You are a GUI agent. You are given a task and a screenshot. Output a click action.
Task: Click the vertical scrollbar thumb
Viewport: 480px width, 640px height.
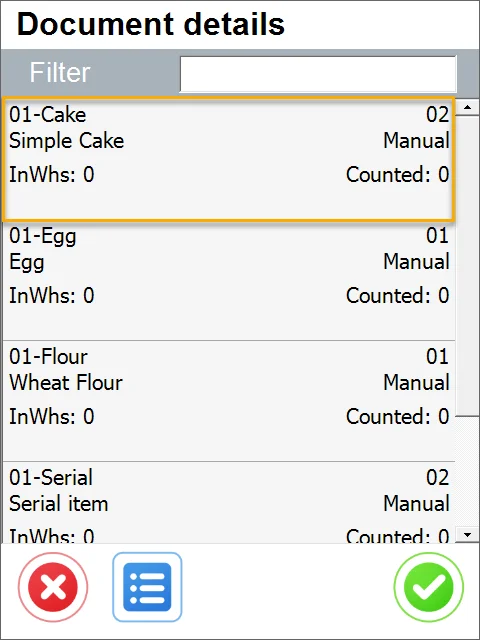467,266
